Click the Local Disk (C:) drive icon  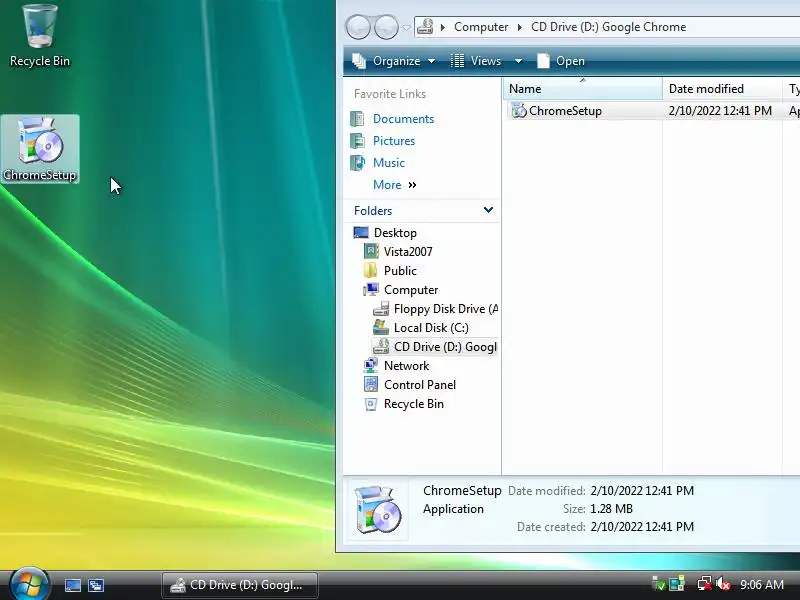[x=381, y=328]
